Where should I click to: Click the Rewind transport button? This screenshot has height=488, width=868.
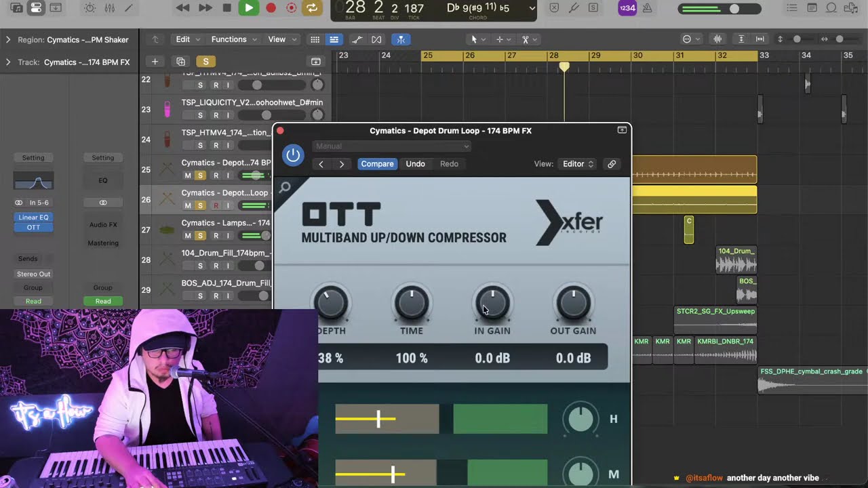point(182,8)
